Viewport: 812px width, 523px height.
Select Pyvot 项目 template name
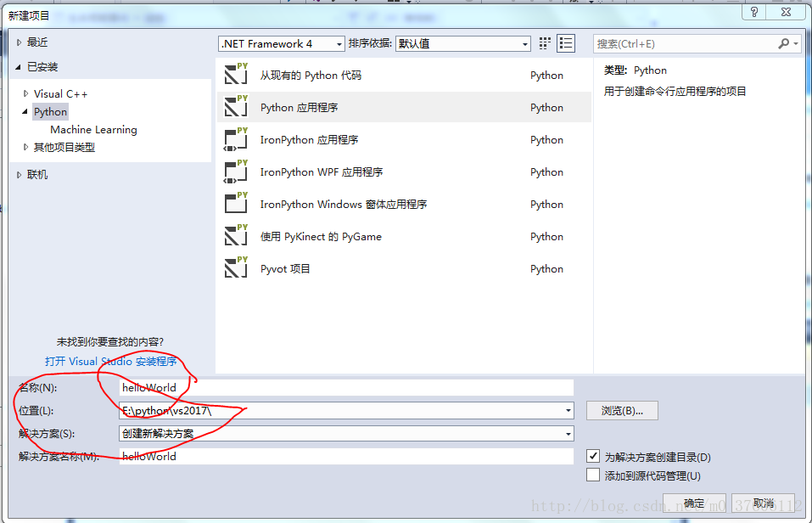click(285, 268)
